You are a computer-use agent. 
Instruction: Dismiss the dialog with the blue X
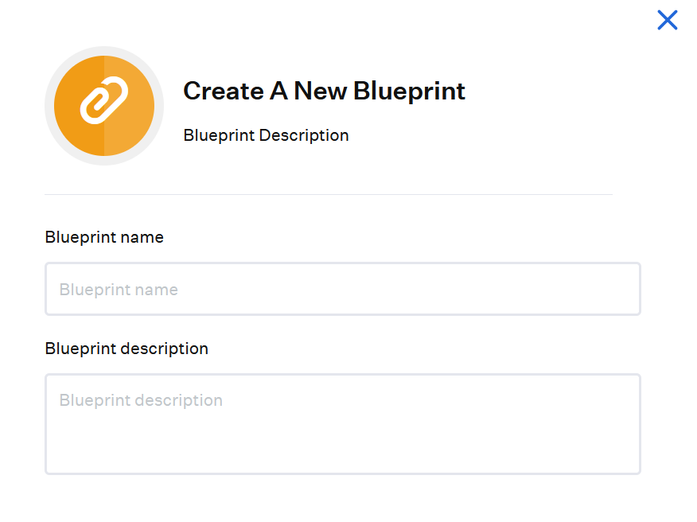pos(667,19)
